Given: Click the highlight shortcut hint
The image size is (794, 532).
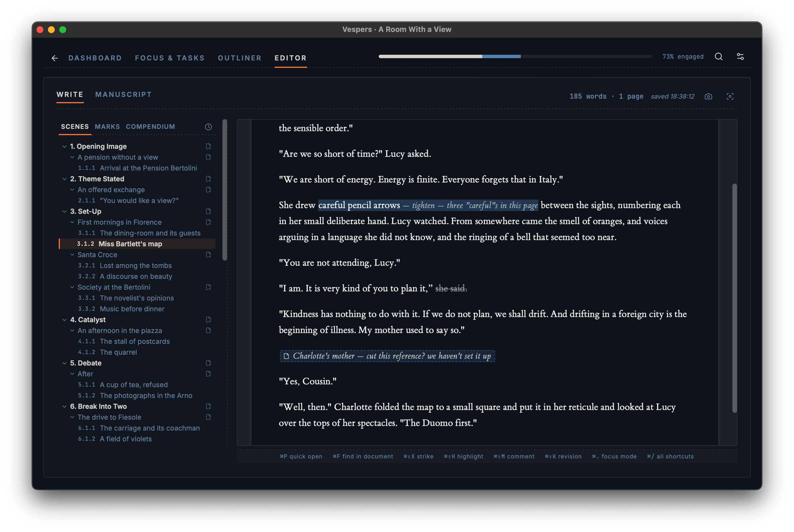Looking at the screenshot, I should 463,456.
